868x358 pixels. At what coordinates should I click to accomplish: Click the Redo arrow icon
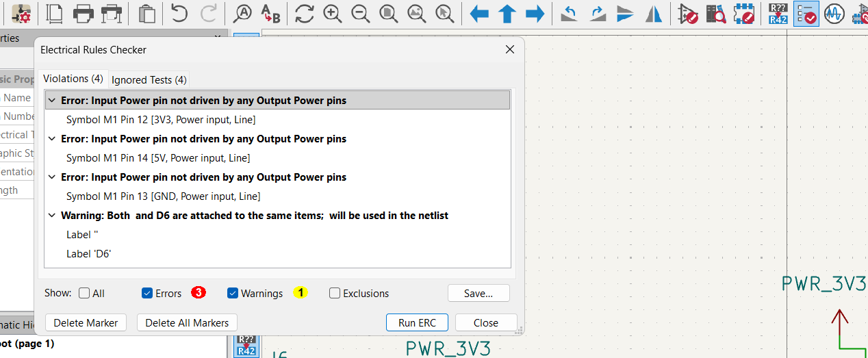(x=208, y=13)
